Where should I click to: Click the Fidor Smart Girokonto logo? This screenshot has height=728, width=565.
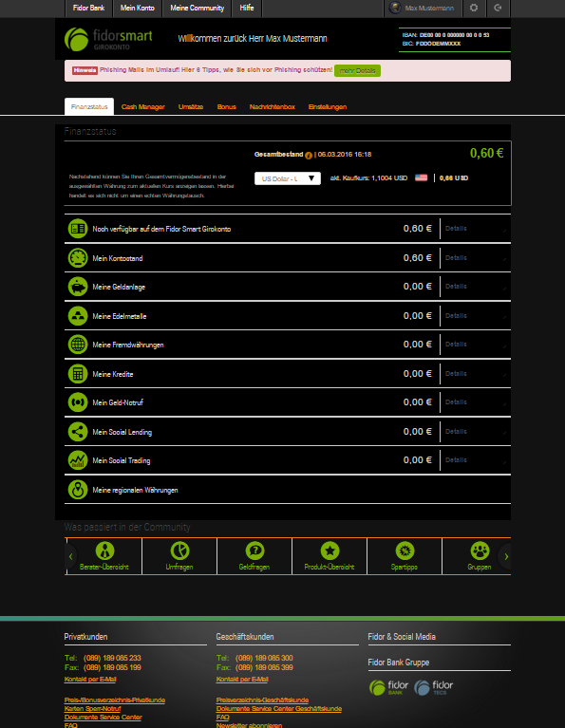(108, 39)
